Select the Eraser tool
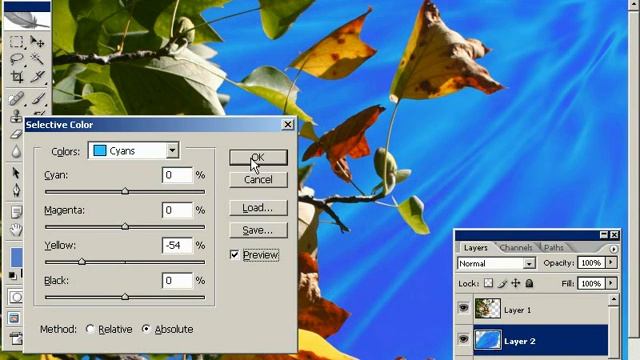This screenshot has width=640, height=360. (x=16, y=134)
